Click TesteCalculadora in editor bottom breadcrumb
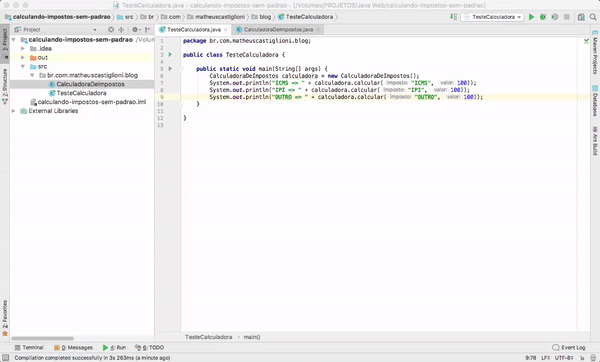Viewport: 600px width, 362px height. 209,337
